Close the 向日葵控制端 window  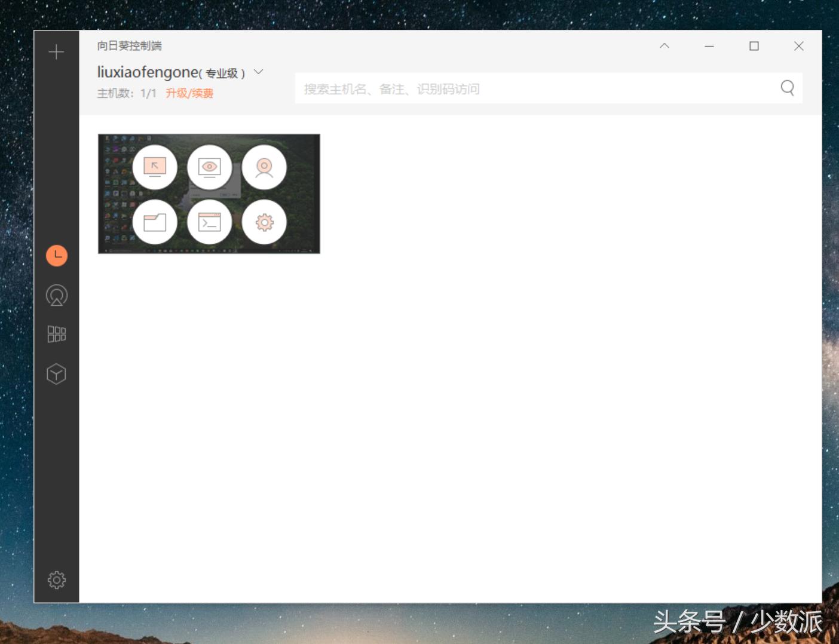(x=799, y=46)
